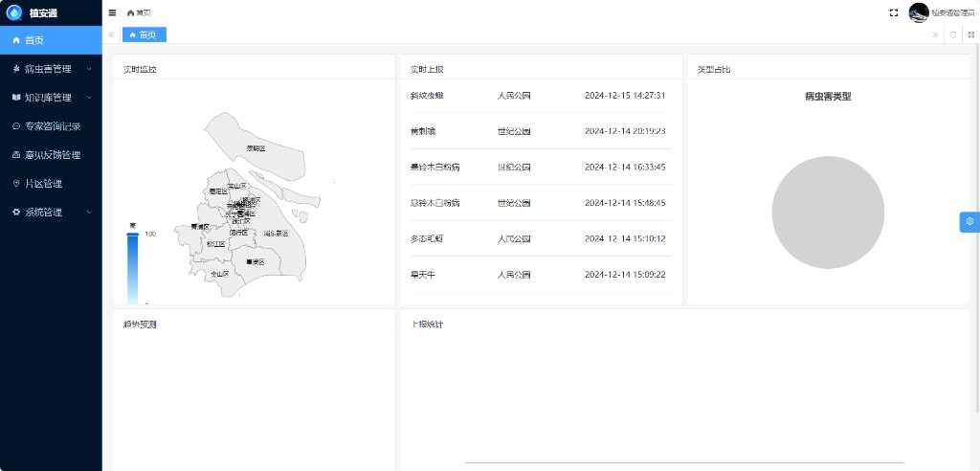Enter fullscreen with the fullscreen icon

(894, 12)
